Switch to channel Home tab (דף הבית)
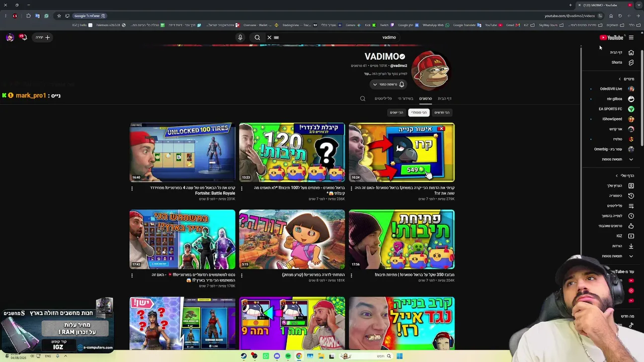The width and height of the screenshot is (644, 362). (x=445, y=99)
